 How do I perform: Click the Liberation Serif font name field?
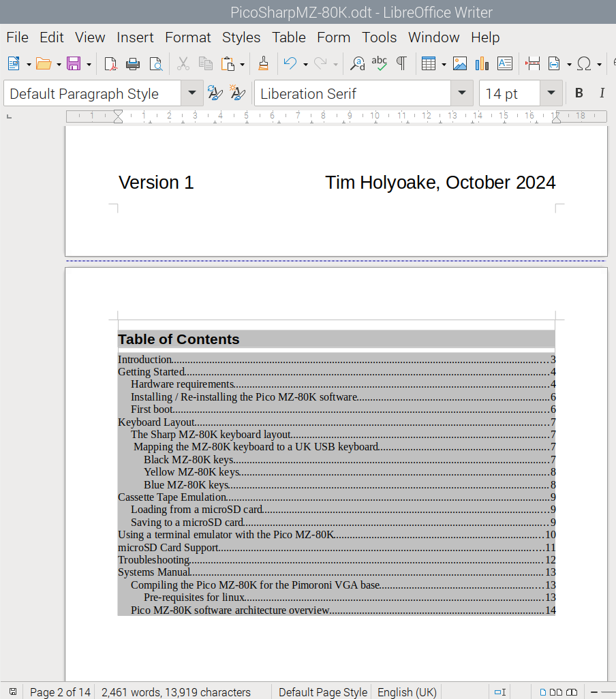(352, 93)
